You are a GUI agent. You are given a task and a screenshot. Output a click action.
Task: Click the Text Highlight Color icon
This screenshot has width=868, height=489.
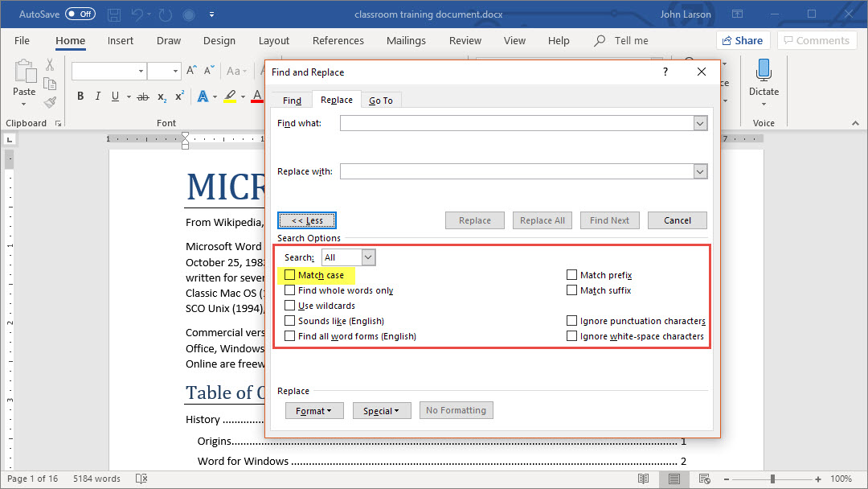pyautogui.click(x=230, y=97)
